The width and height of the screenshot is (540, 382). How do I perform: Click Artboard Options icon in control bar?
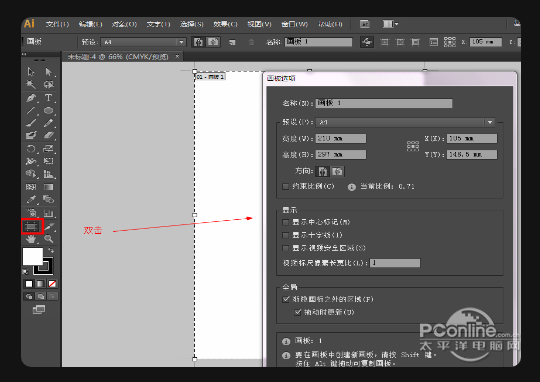(434, 42)
